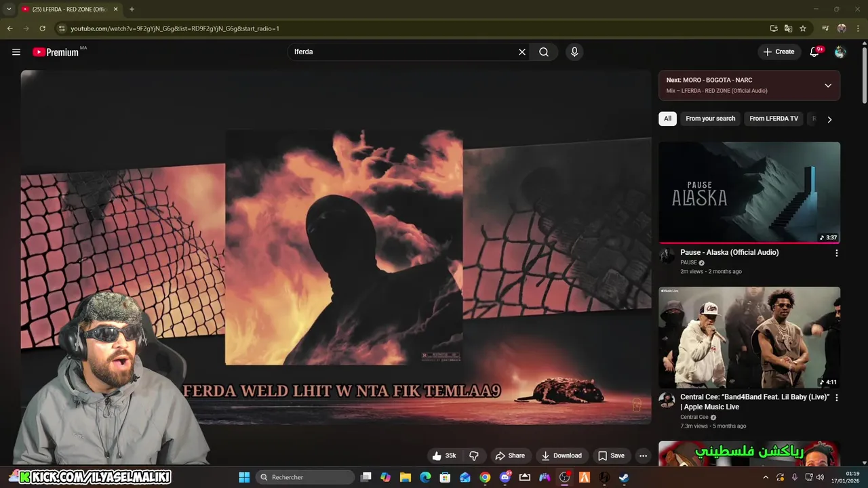Open Chrome from taskbar
Viewport: 868px width, 488px height.
click(485, 477)
